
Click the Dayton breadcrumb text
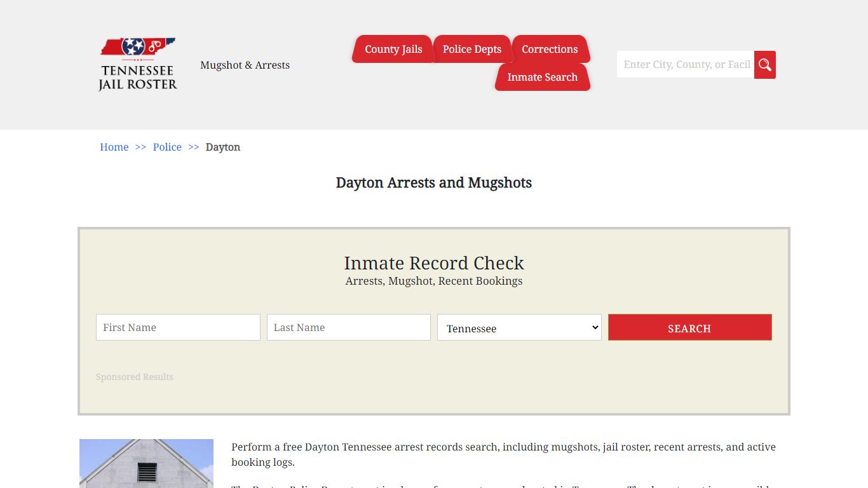[223, 147]
